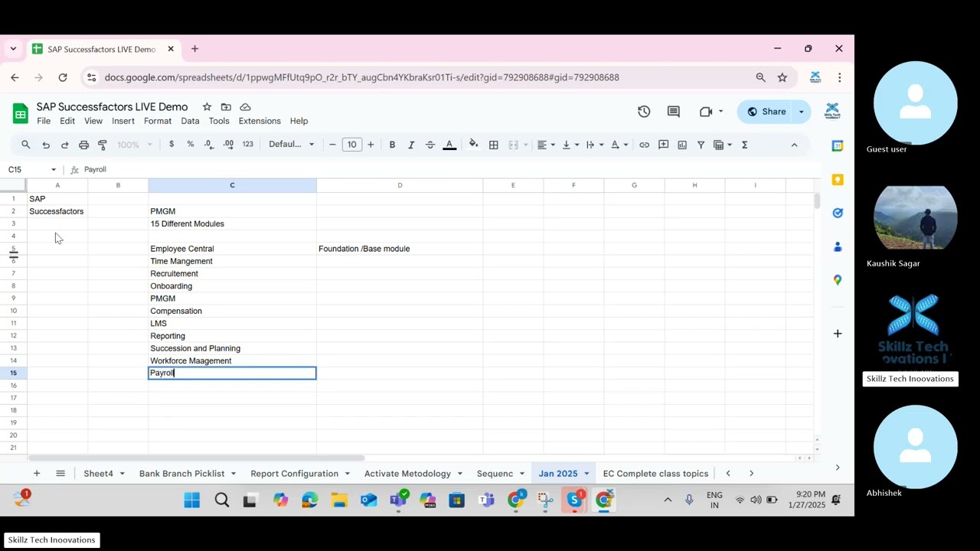Format as percent
The height and width of the screenshot is (551, 980).
coord(190,144)
